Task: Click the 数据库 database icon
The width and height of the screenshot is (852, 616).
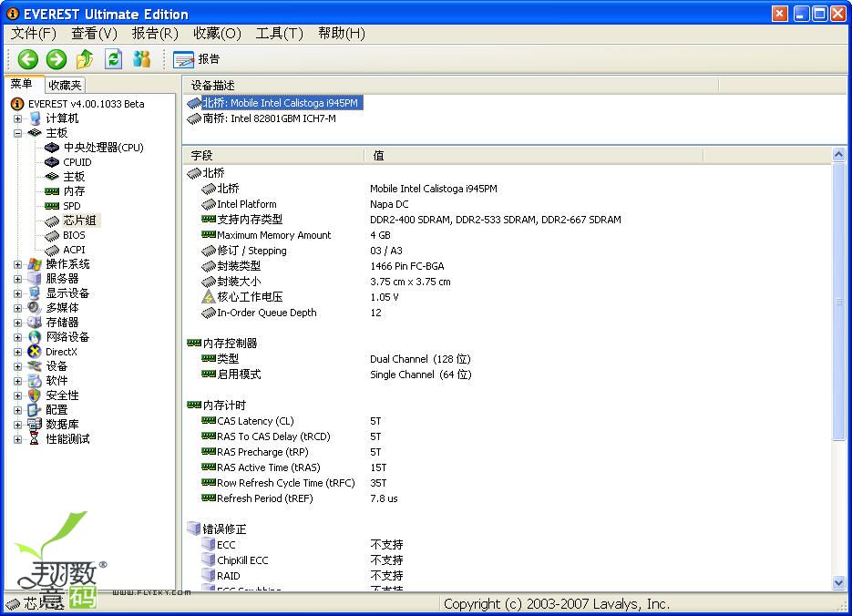Action: coord(35,425)
